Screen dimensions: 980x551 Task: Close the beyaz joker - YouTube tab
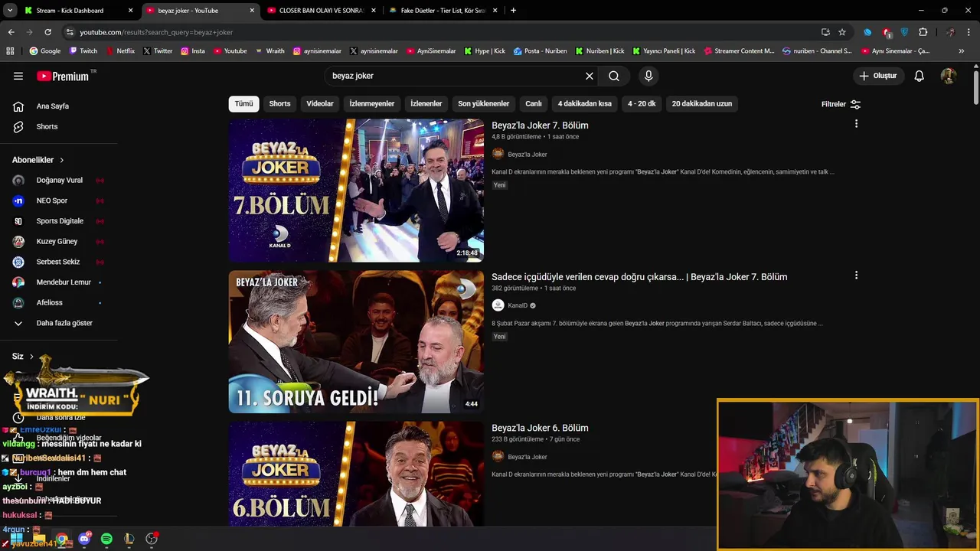252,11
